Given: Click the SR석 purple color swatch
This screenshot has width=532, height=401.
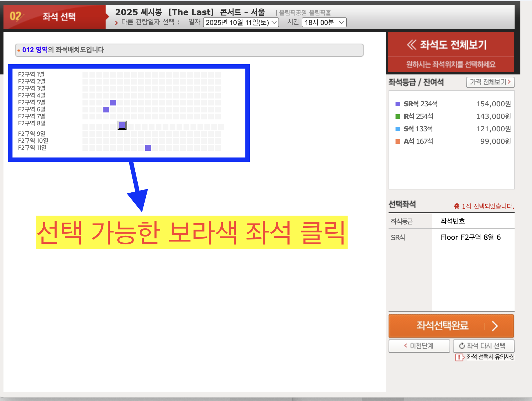Looking at the screenshot, I should tap(398, 104).
